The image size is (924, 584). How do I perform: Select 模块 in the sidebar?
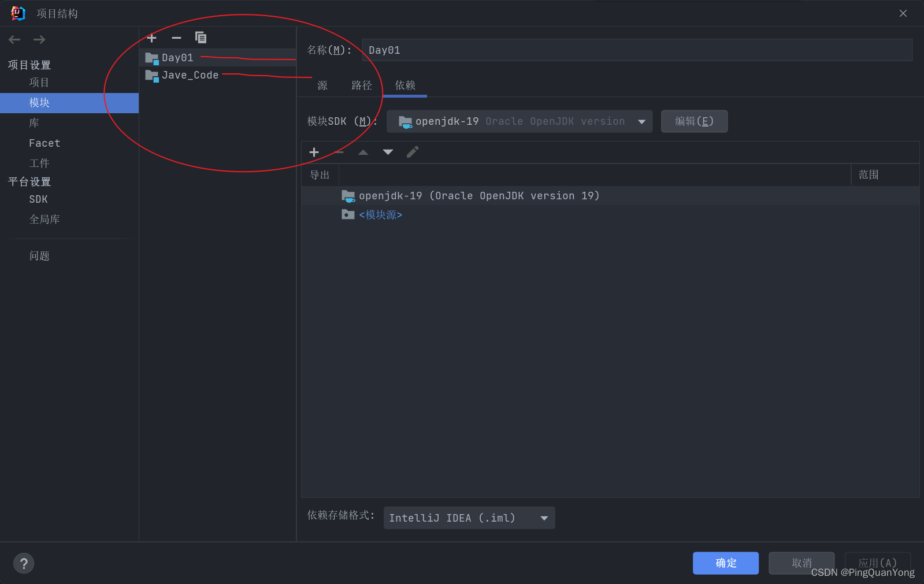pos(69,103)
